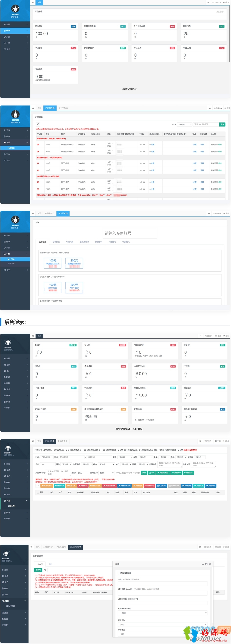Viewport: 231px width, 644px height.
Task: Click the 用户 people icon on admin 首页 dashboard sidebar
Action: coord(5,371)
